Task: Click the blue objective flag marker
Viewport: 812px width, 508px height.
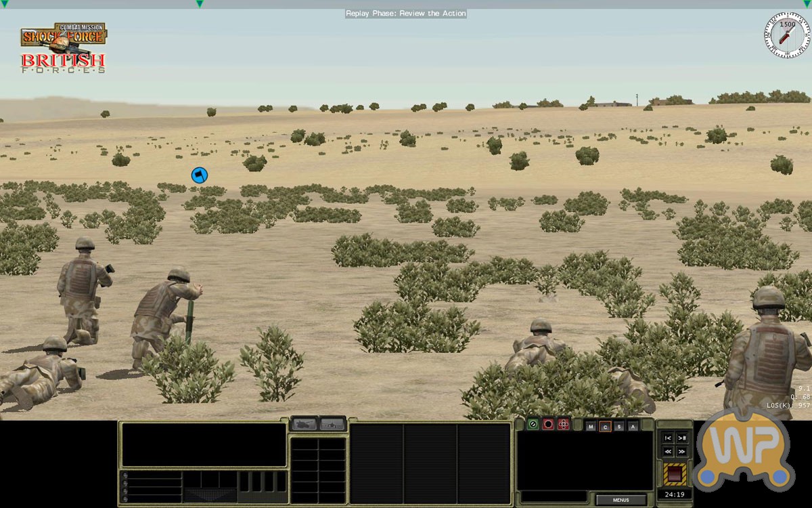Action: pos(199,175)
